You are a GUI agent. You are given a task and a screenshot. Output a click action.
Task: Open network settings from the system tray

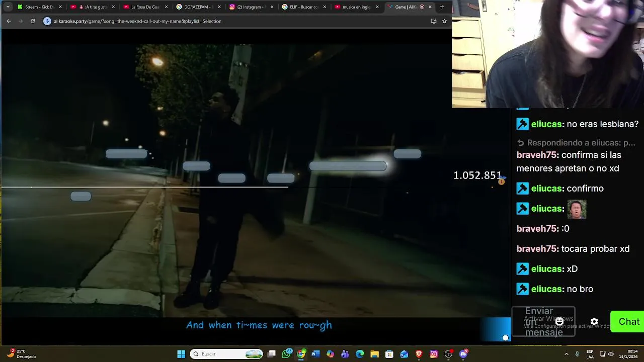click(x=602, y=354)
